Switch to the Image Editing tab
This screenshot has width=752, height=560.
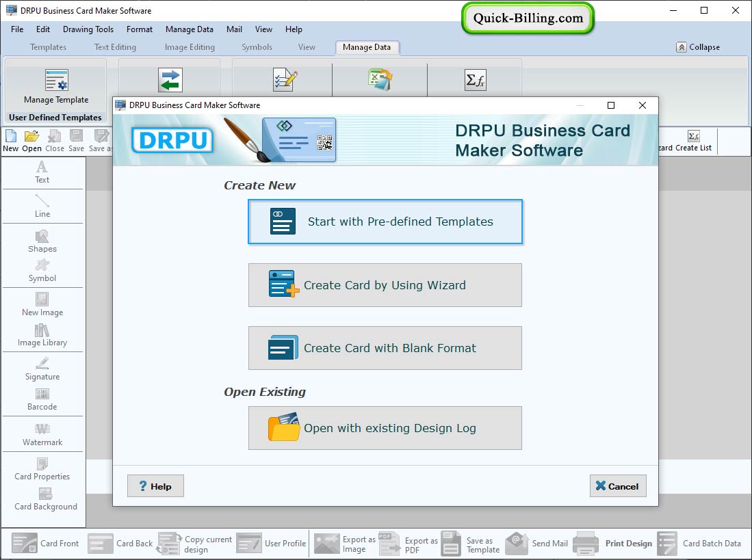(190, 47)
